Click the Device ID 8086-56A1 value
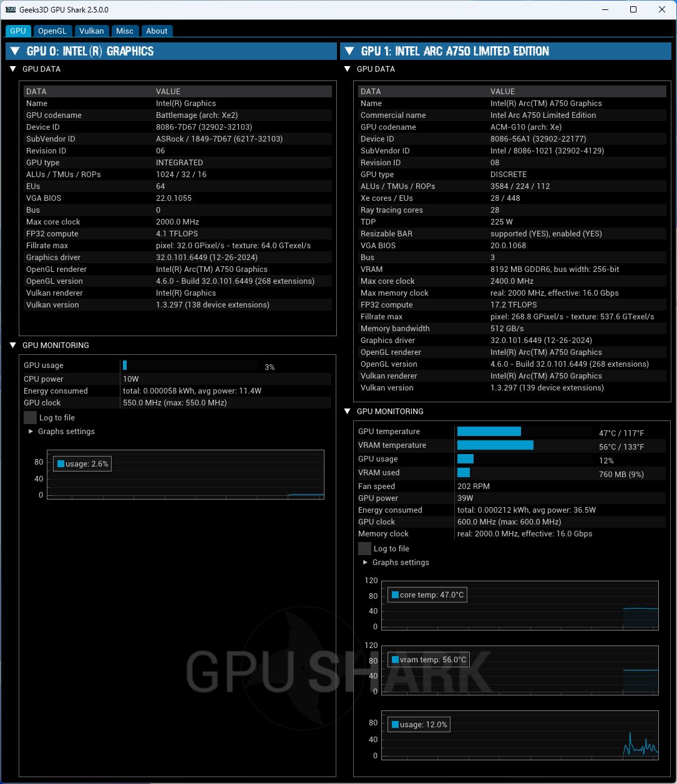This screenshot has width=677, height=784. pyautogui.click(x=538, y=139)
